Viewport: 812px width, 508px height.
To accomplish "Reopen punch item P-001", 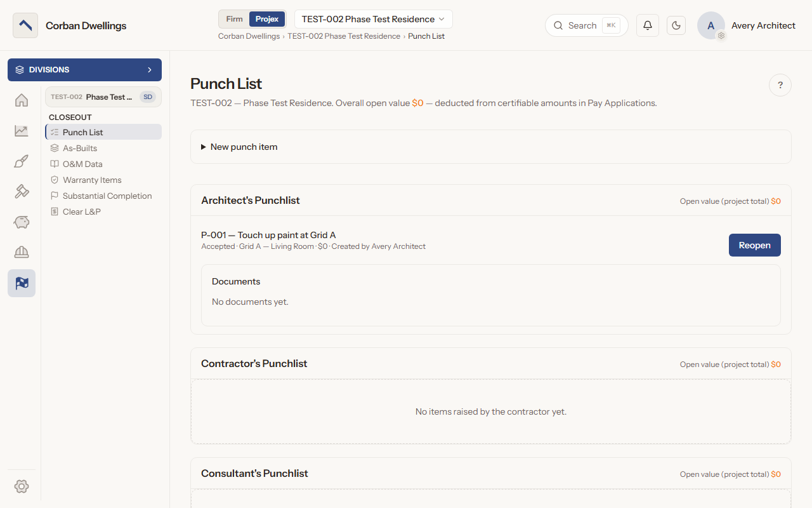I will point(755,245).
